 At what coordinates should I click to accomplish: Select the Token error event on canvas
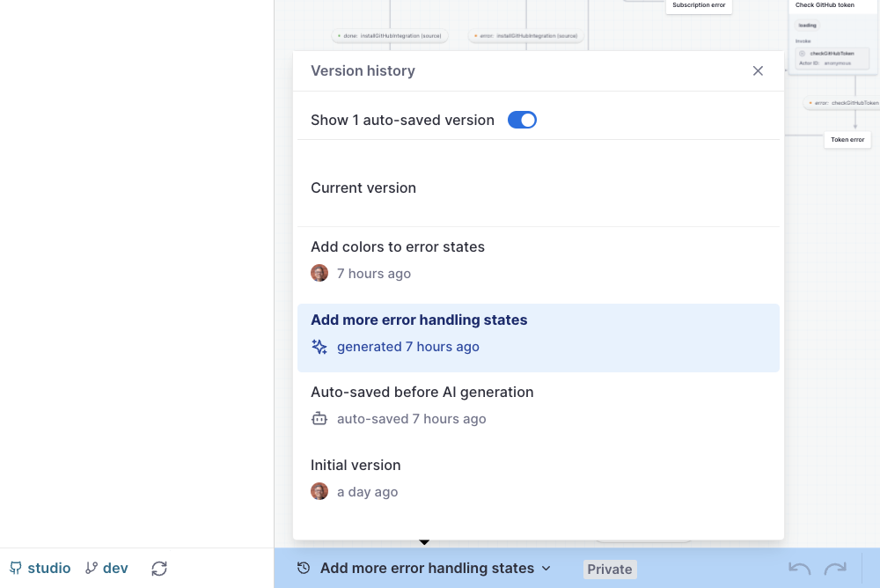(847, 139)
